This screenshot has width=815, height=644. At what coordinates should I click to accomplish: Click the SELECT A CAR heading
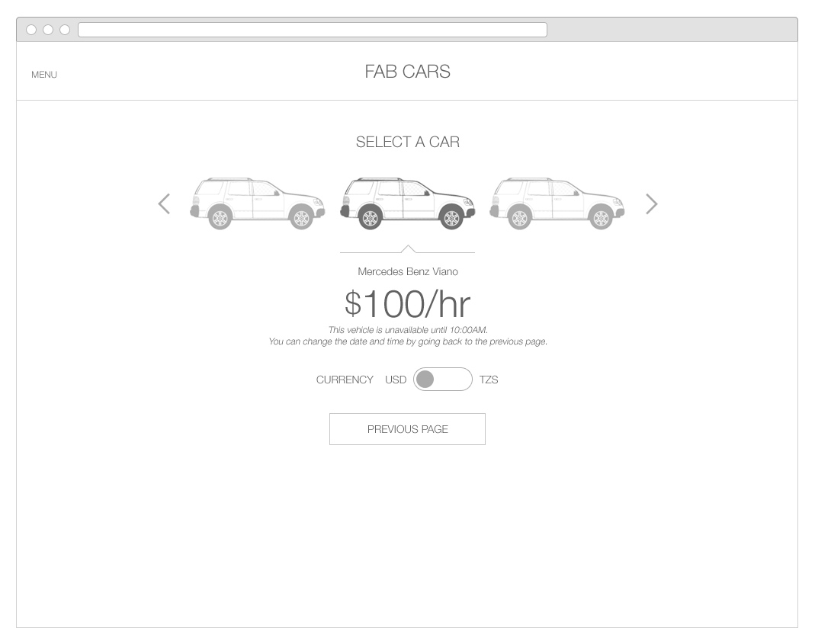407,142
